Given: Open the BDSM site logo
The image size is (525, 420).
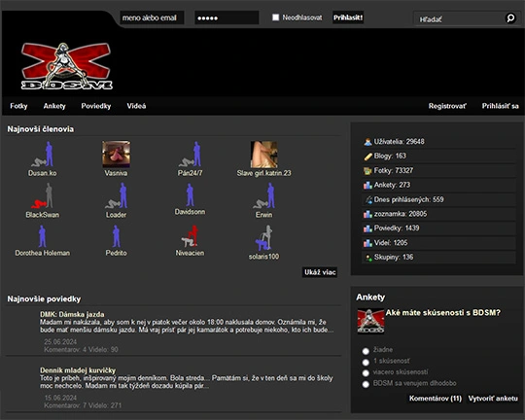Looking at the screenshot, I should 67,66.
